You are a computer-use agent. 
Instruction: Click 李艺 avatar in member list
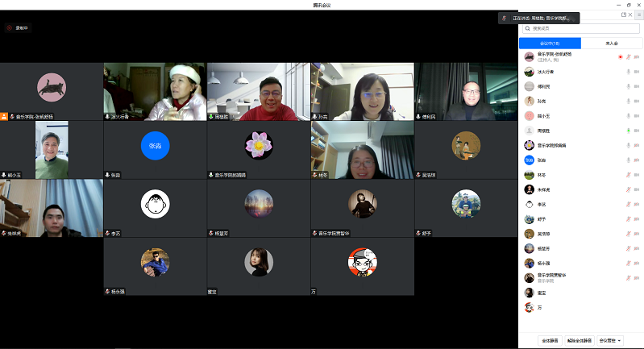529,205
